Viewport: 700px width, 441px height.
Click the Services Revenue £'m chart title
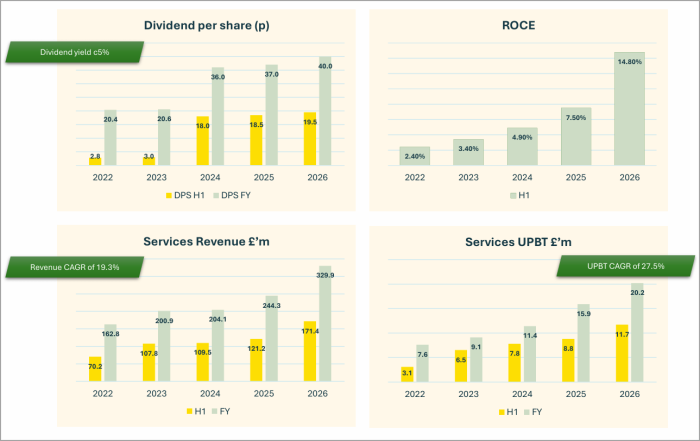pos(206,241)
